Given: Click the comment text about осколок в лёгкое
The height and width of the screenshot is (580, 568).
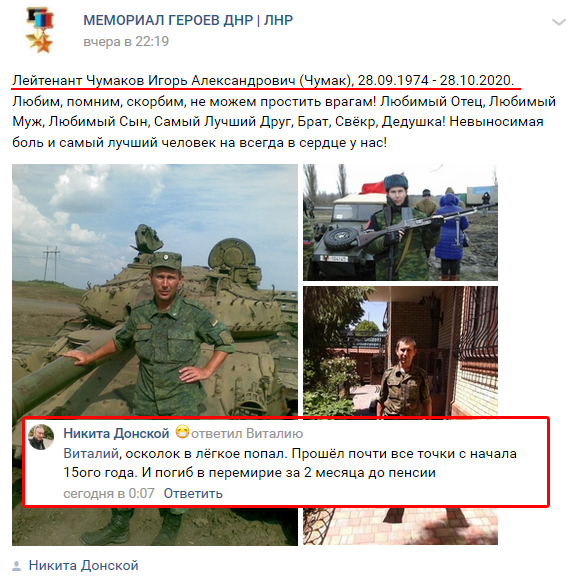Looking at the screenshot, I should coord(290,463).
